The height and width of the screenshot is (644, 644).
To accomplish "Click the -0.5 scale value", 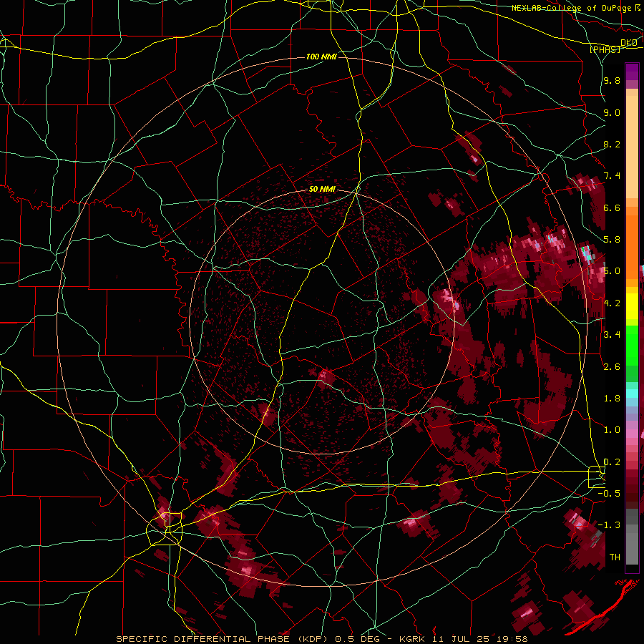I will click(x=610, y=494).
